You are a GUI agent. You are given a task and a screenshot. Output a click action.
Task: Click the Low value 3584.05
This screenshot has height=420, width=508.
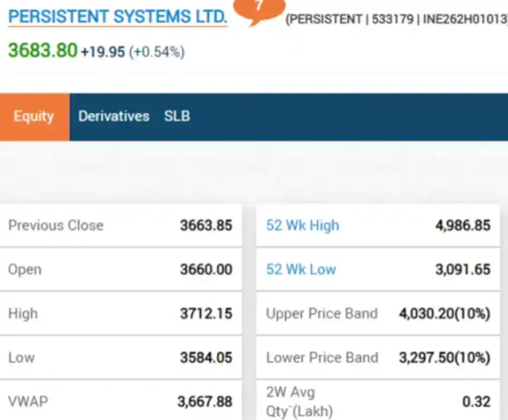(206, 358)
